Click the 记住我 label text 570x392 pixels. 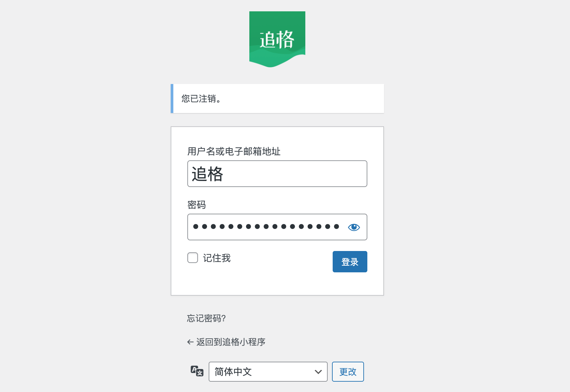coord(217,258)
